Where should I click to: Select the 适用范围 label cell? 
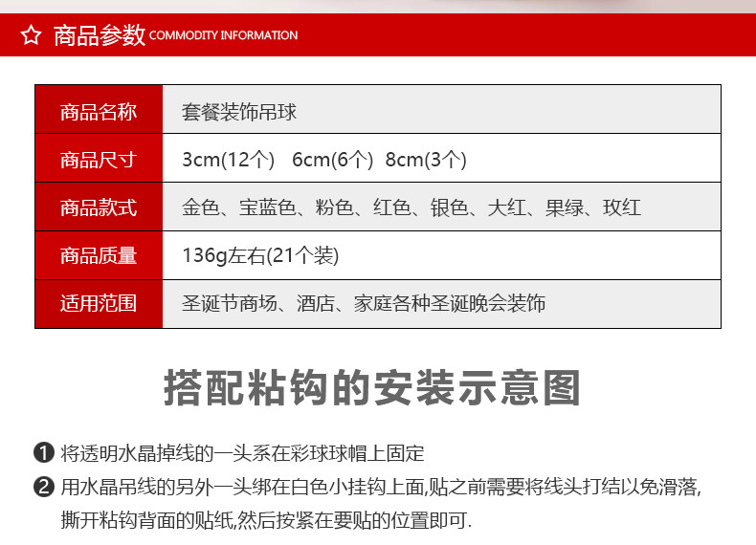point(99,304)
